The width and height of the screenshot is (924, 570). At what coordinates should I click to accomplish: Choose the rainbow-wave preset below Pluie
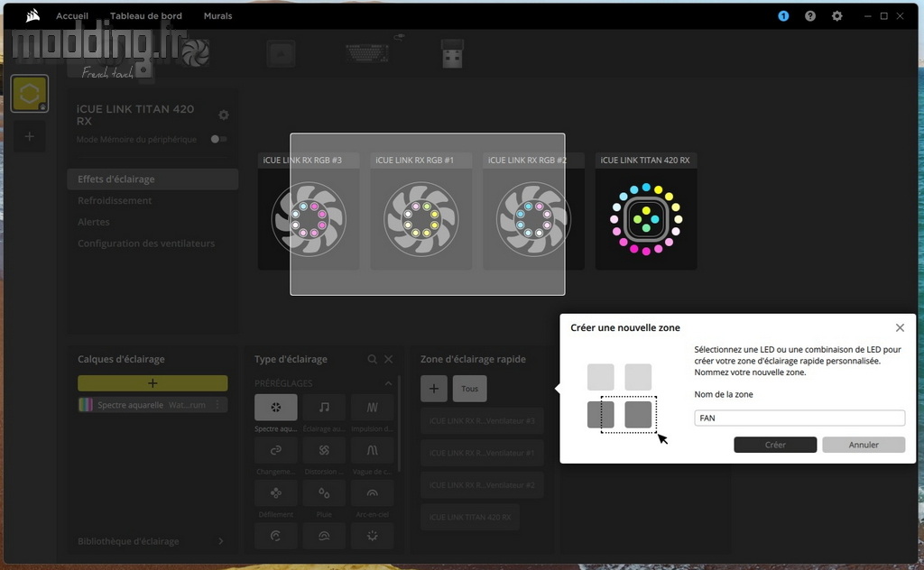[324, 536]
